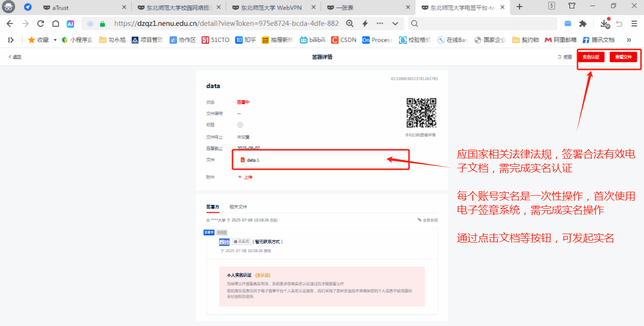The image size is (644, 326).
Task: Click the red 查看文件 button
Action: pyautogui.click(x=623, y=57)
